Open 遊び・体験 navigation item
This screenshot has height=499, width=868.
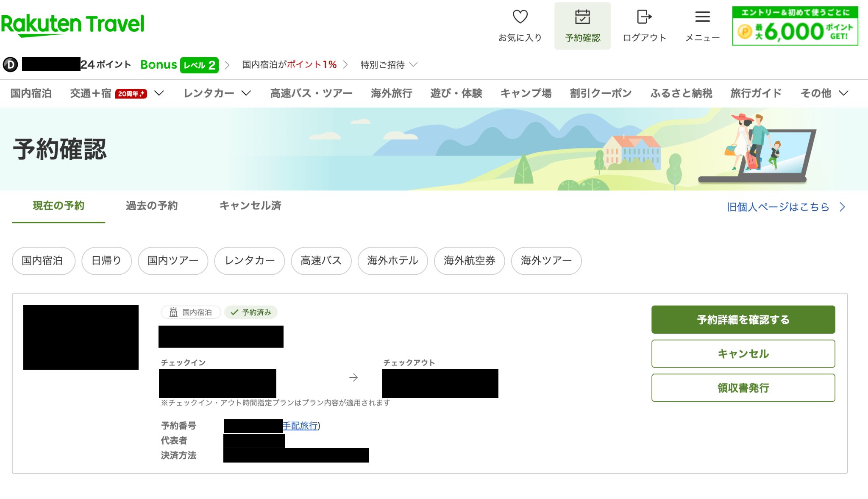[x=456, y=93]
